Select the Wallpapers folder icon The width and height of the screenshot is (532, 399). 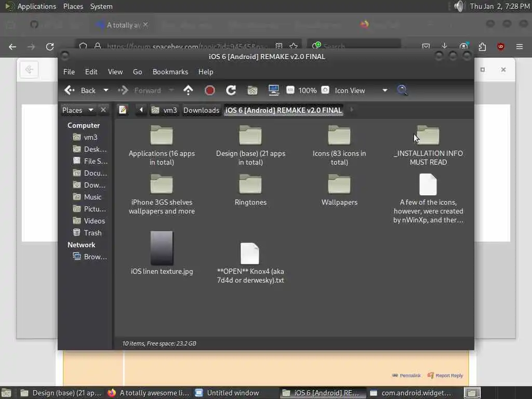point(339,184)
